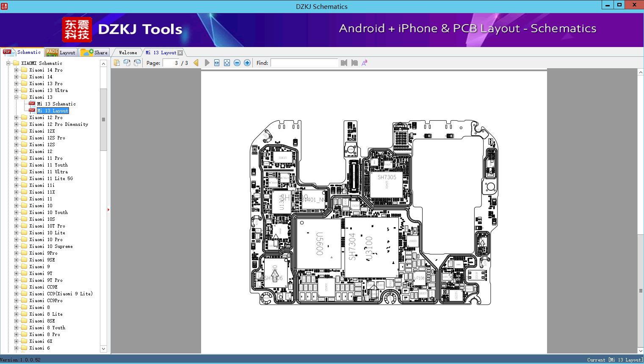The image size is (644, 364).
Task: Switch to the Share tab
Action: click(94, 53)
